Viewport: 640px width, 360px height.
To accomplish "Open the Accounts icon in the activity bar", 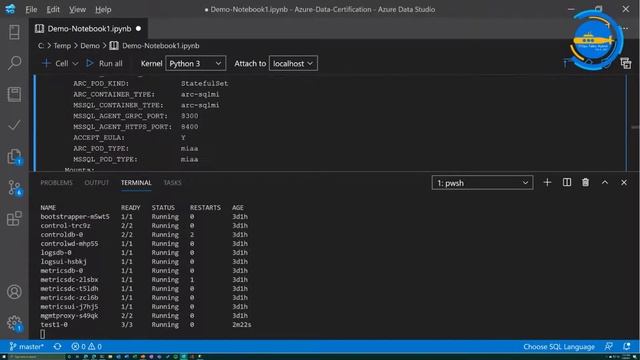I will tap(14, 292).
